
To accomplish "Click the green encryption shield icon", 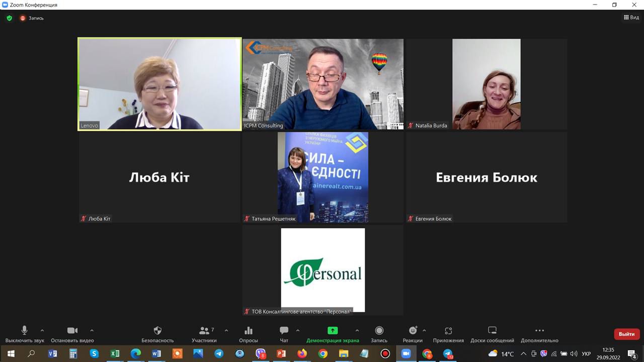I will [9, 18].
